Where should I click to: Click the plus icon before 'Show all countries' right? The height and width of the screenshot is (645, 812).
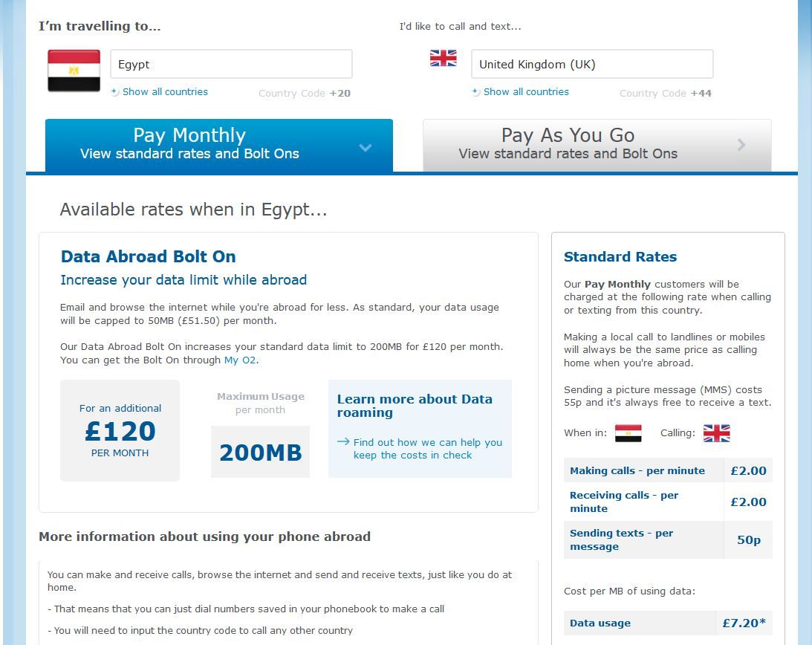tap(475, 91)
